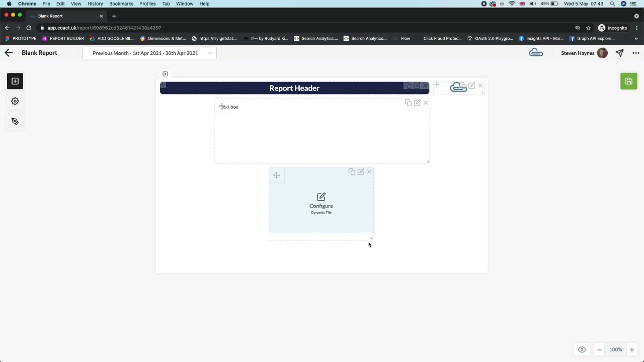Open the Profiles menu
Viewport: 644px width, 362px height.
click(x=147, y=4)
